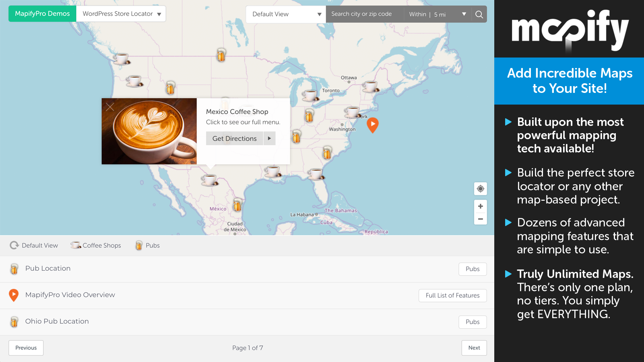Viewport: 644px width, 362px height.
Task: Click the beer marker over México
Action: (x=237, y=205)
